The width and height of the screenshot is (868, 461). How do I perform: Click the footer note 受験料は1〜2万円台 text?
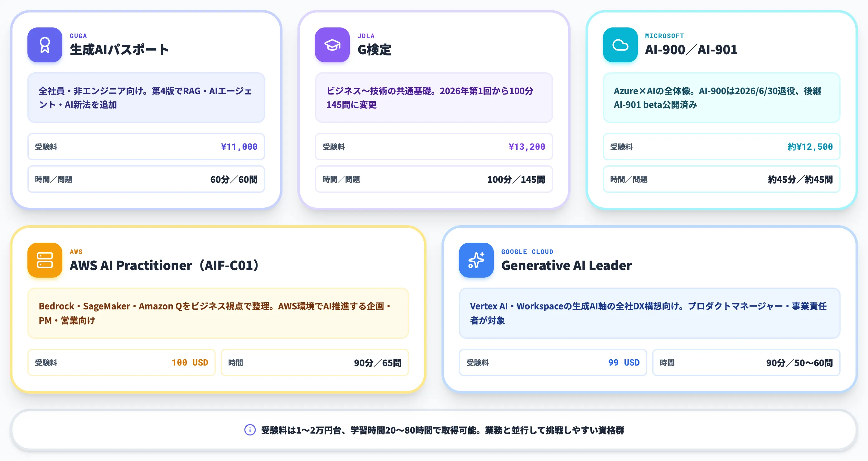442,430
